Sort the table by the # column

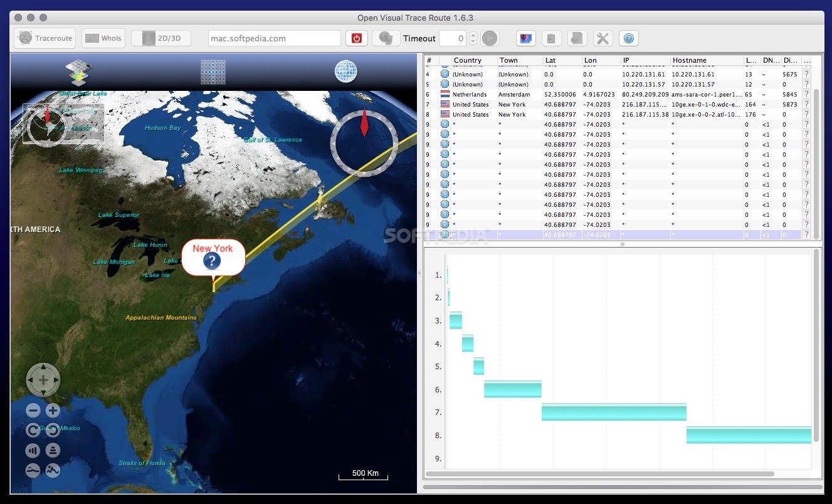(431, 60)
